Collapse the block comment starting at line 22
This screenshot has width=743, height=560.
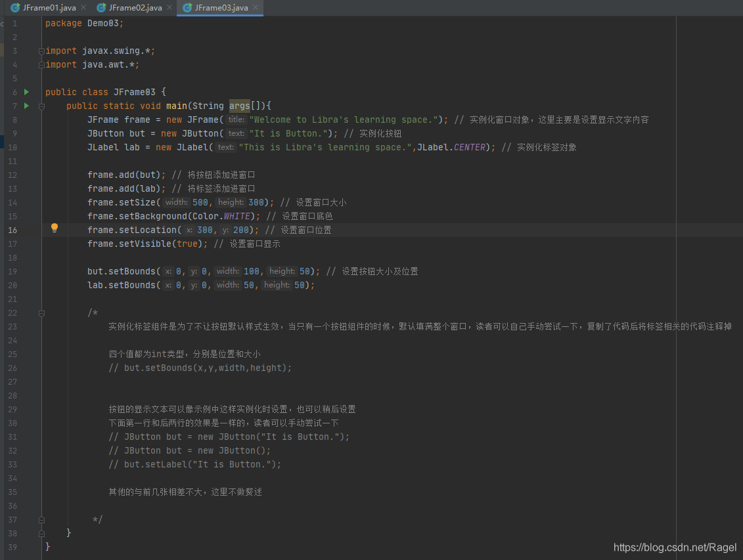(41, 312)
